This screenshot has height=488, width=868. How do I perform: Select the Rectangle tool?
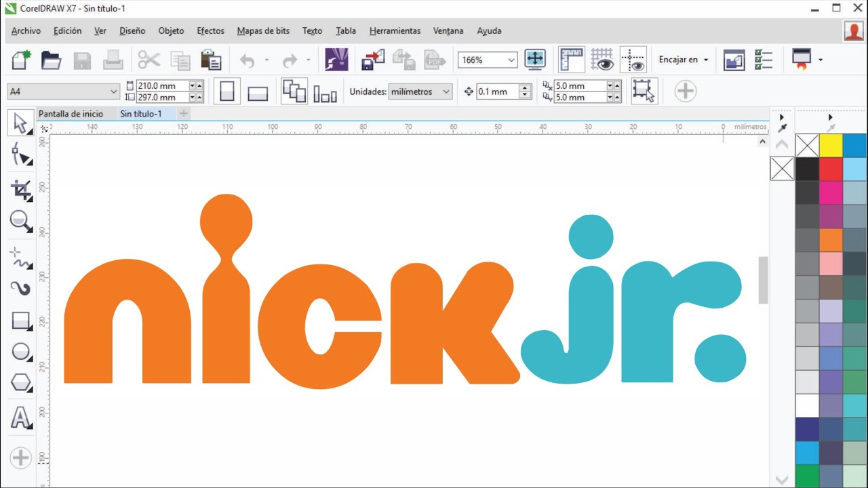coord(21,321)
